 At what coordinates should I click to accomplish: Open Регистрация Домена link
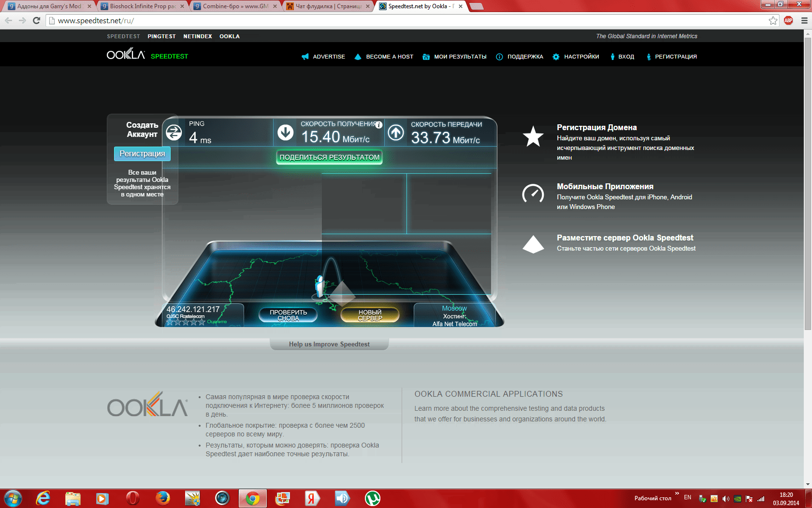click(596, 127)
